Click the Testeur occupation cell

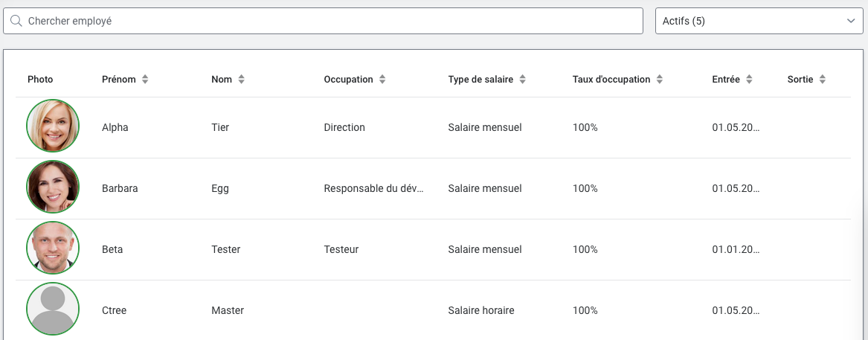click(341, 249)
